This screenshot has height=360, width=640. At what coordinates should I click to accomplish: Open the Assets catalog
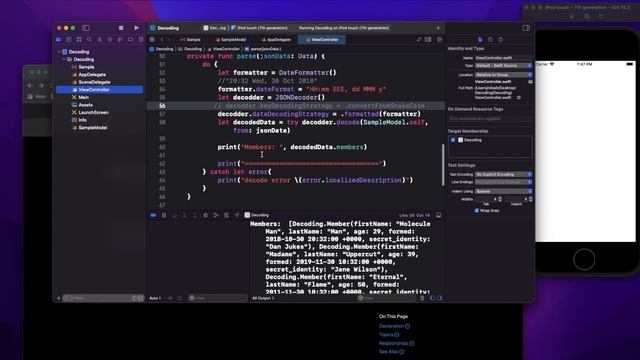tap(85, 105)
